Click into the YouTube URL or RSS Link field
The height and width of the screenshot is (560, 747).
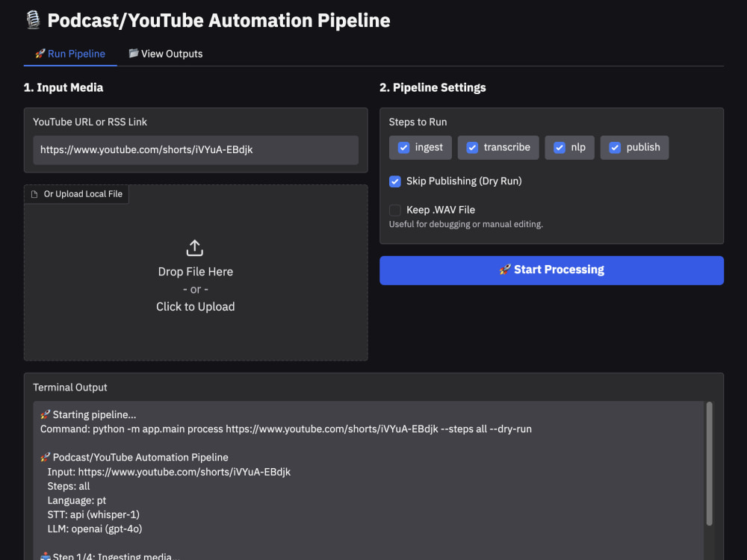[196, 150]
